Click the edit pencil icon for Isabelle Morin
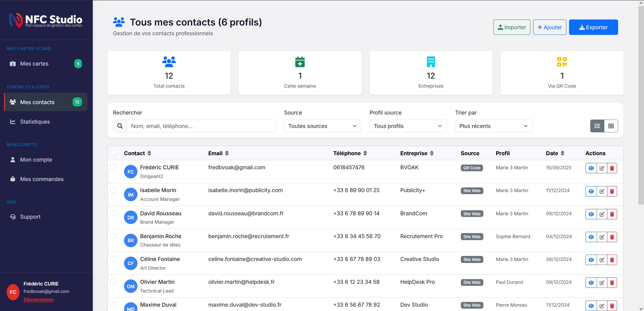 pos(602,191)
